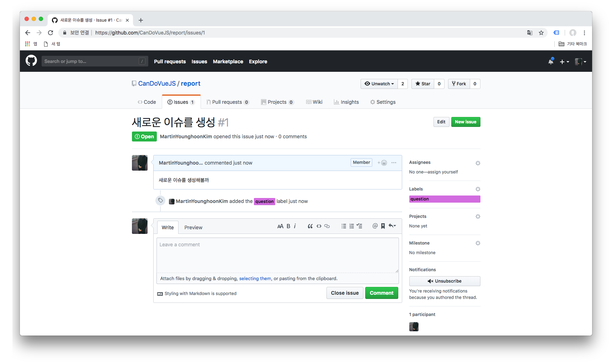Open Chrome's three-dot menu
This screenshot has height=364, width=612.
[x=584, y=33]
